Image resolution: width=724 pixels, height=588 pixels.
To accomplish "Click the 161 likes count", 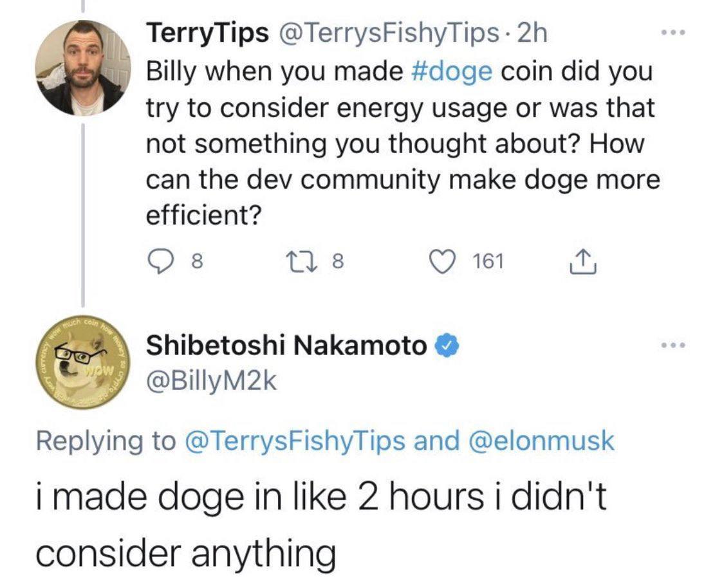I will pyautogui.click(x=489, y=261).
